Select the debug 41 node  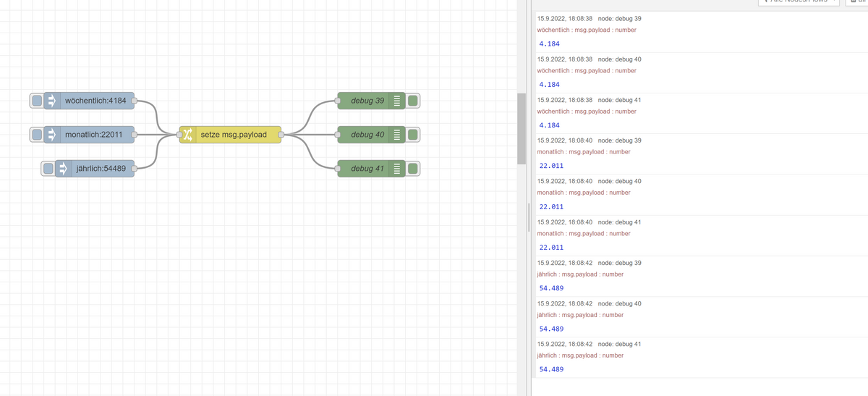click(371, 169)
